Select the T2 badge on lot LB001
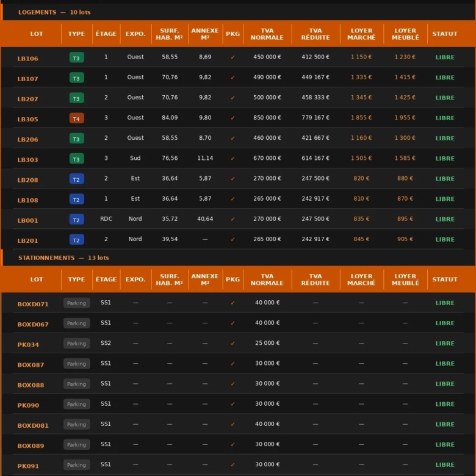The image size is (476, 476). [x=76, y=220]
